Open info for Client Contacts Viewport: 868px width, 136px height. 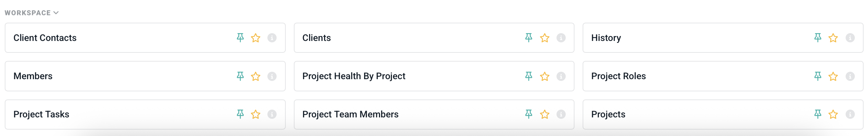[272, 38]
